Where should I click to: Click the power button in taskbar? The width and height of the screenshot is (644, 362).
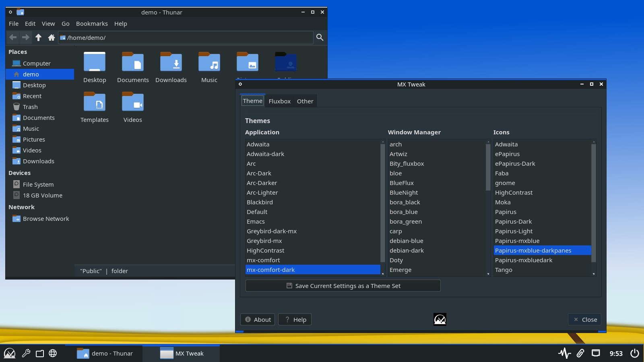coord(635,353)
